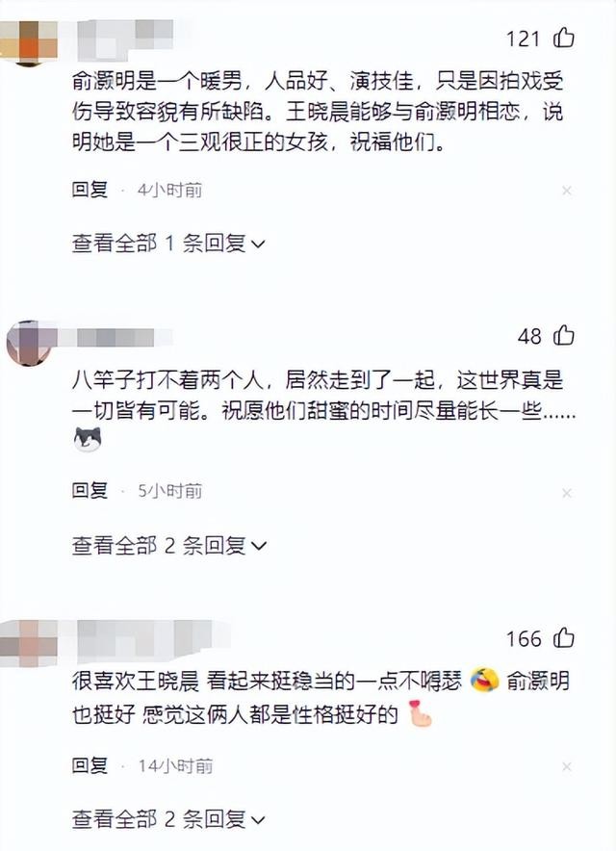Expand replies under the 166-like comment

(x=168, y=819)
